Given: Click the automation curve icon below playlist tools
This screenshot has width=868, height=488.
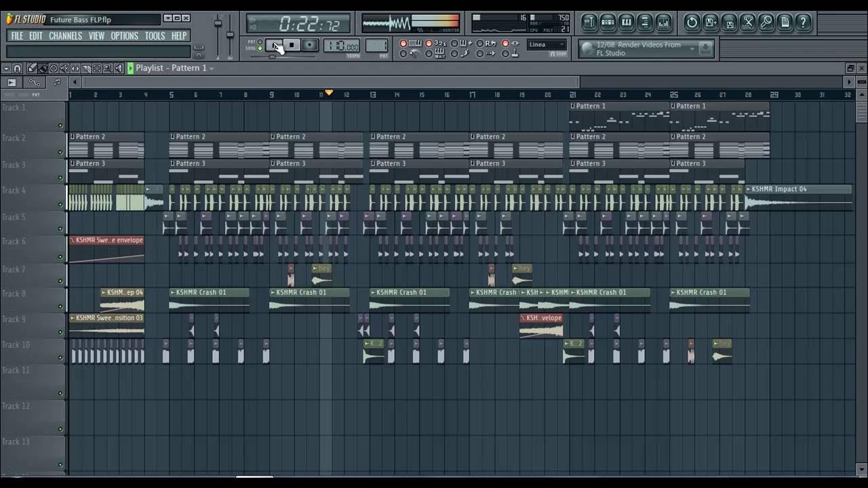Looking at the screenshot, I should pos(35,82).
